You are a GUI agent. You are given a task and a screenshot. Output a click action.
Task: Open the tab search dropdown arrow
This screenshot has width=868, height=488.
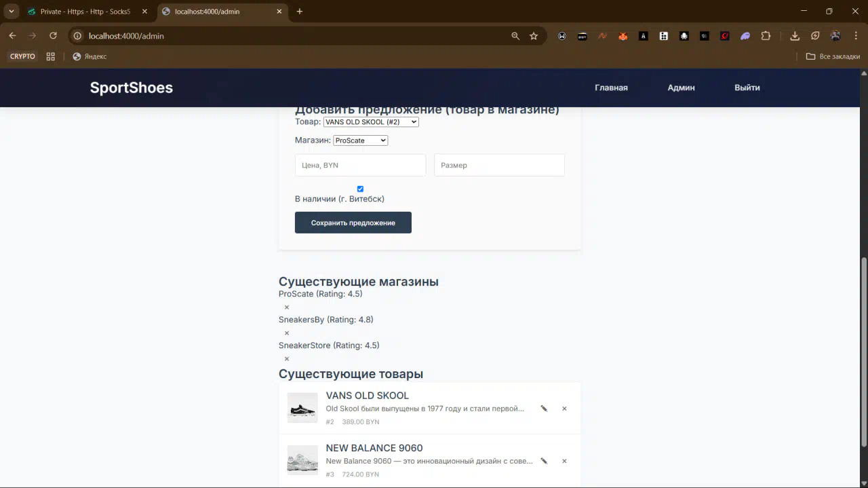[12, 12]
